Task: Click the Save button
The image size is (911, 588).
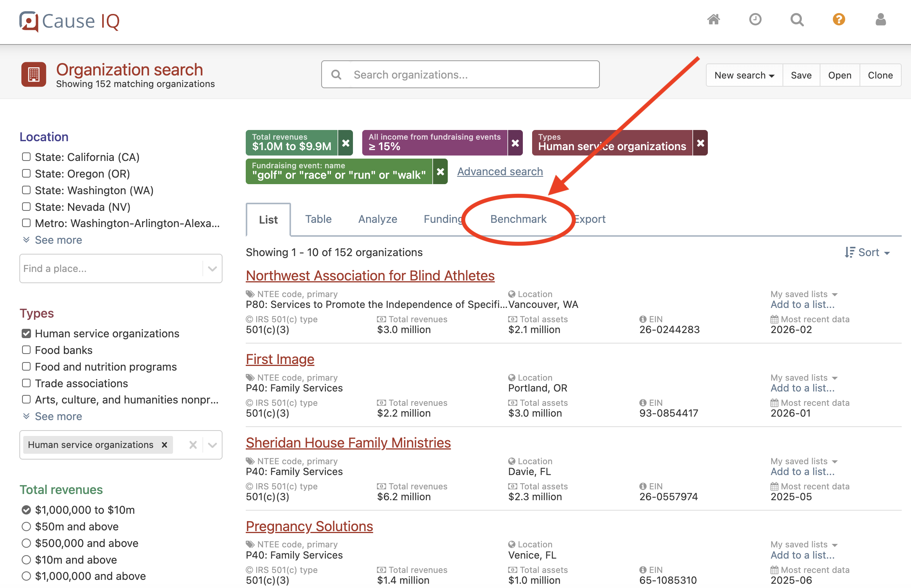Action: [x=801, y=75]
